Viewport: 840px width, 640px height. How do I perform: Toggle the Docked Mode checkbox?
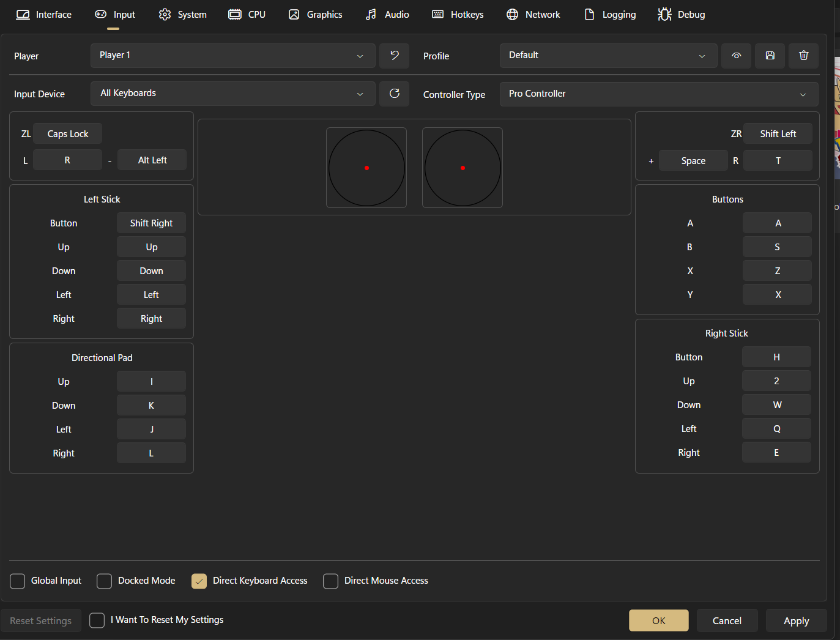pyautogui.click(x=105, y=581)
